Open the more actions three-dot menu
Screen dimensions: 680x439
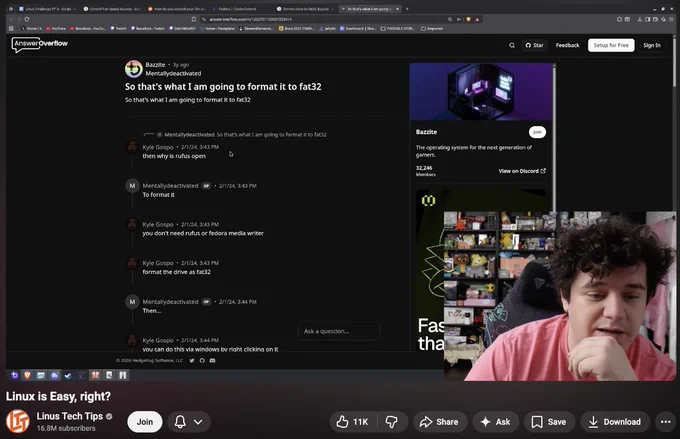coord(666,422)
